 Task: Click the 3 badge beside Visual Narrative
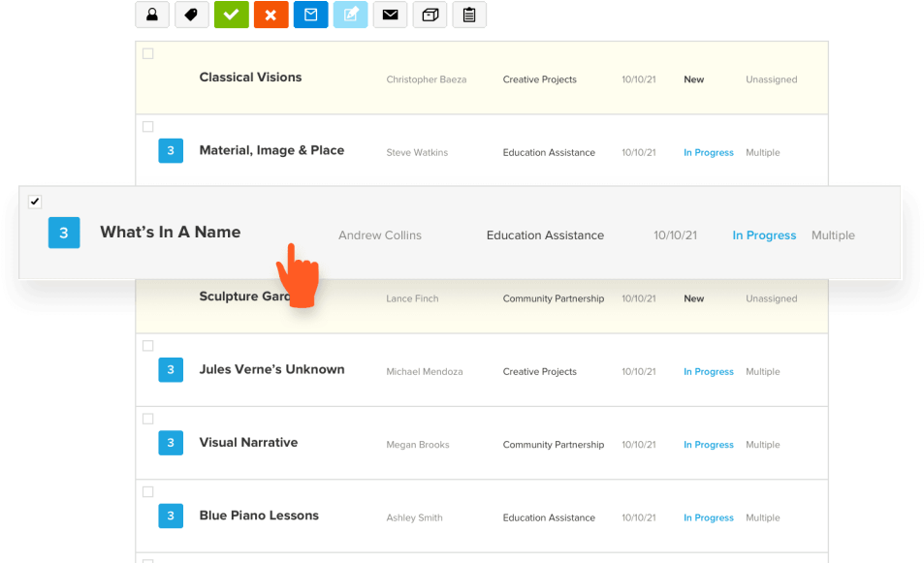(171, 443)
